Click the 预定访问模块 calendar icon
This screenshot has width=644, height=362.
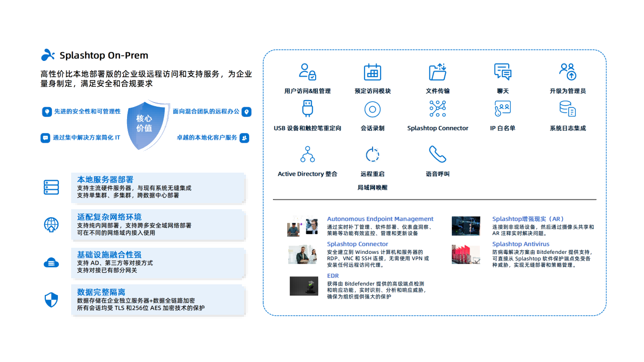[373, 72]
